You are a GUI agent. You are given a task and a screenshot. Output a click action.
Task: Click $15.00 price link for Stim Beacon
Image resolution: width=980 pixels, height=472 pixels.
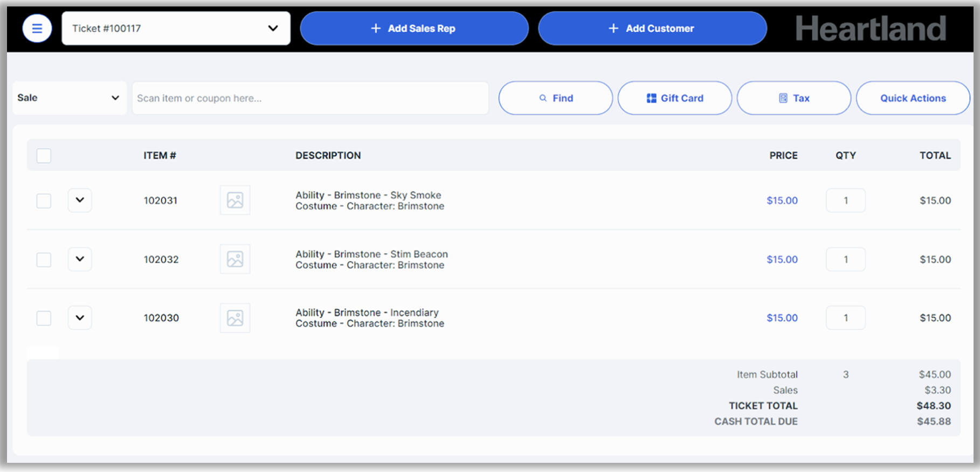[x=782, y=260]
